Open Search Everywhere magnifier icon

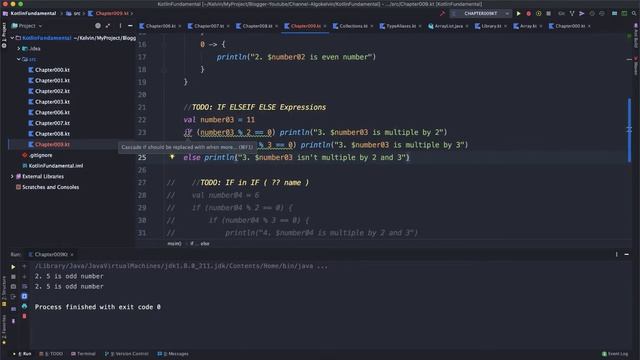634,13
